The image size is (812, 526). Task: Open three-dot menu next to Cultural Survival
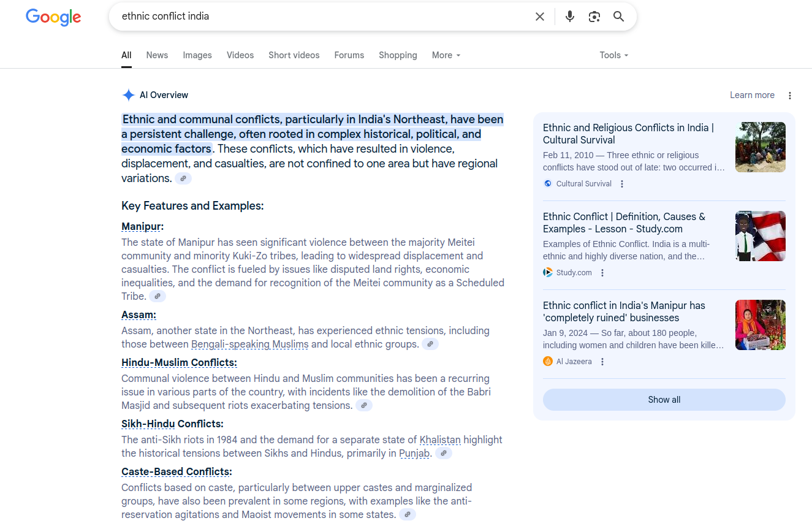pos(622,184)
